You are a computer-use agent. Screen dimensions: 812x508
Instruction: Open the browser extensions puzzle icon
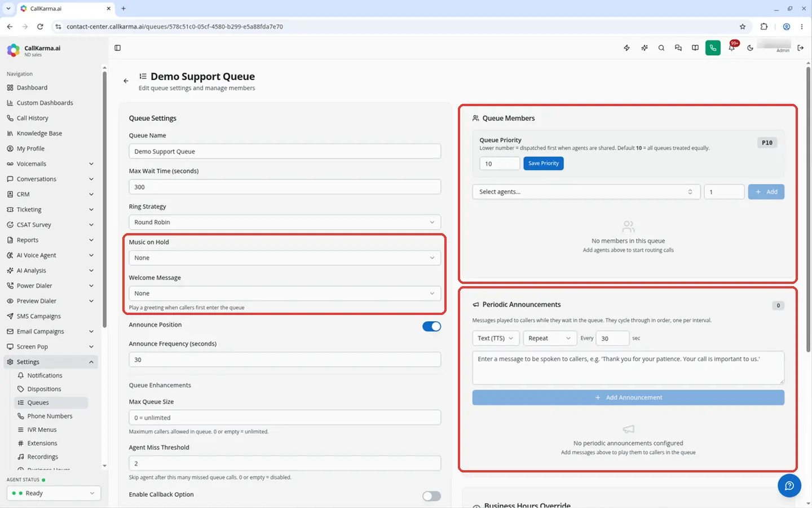coord(764,27)
